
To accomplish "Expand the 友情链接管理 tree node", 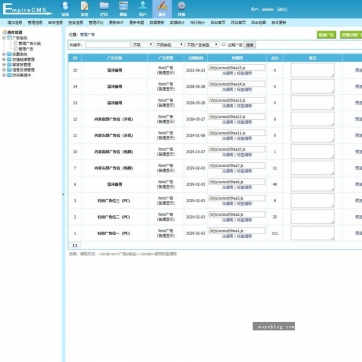I will click(4, 59).
